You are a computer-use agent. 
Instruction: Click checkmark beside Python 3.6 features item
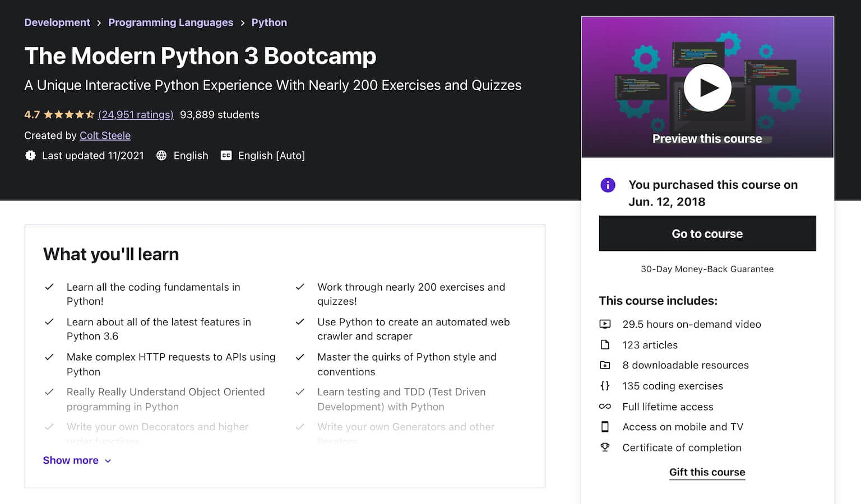coord(49,322)
